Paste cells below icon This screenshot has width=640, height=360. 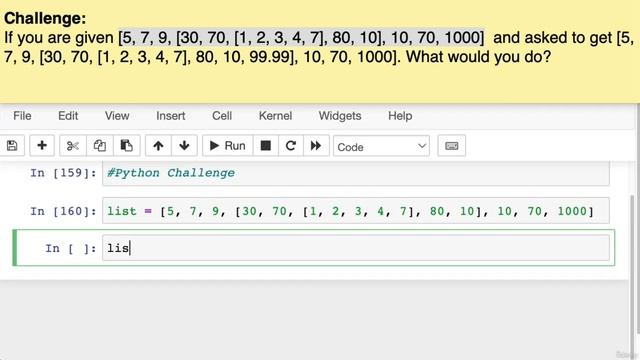point(127,146)
